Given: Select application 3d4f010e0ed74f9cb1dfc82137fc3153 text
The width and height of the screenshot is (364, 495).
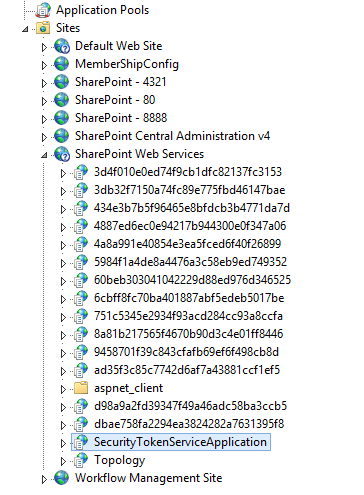Looking at the screenshot, I should 188,172.
